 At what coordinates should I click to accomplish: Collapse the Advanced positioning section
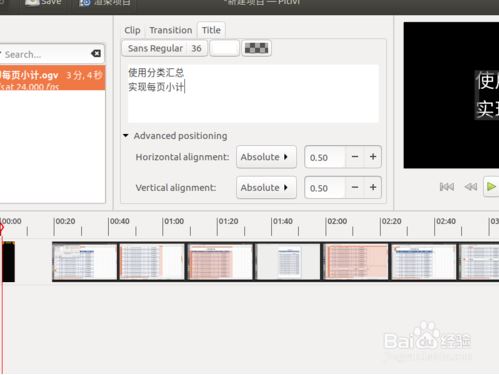(x=126, y=136)
